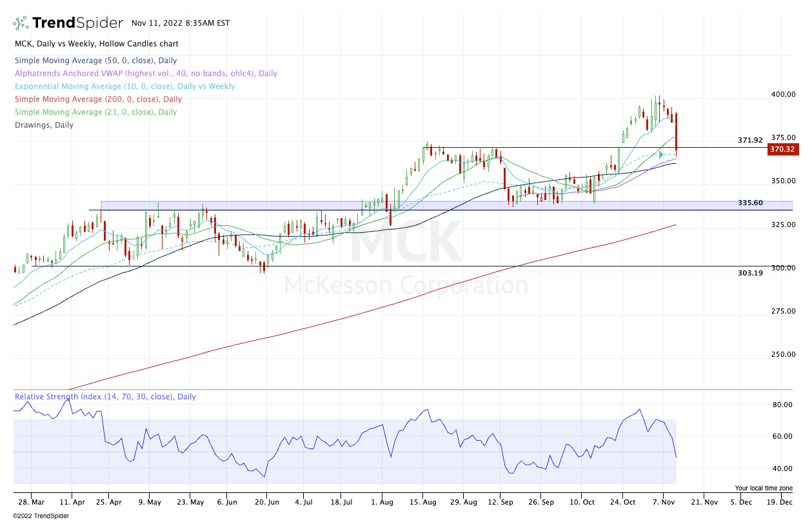Click the 4. Jul date label

coord(304,501)
